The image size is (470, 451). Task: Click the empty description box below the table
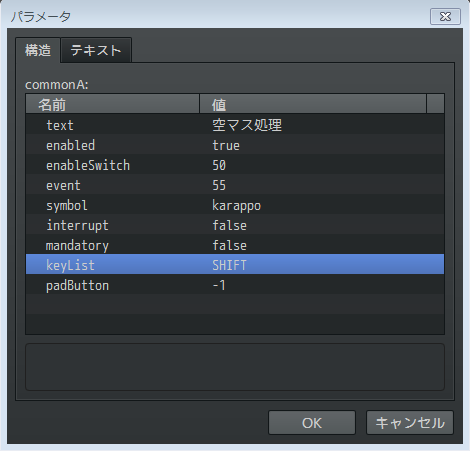(x=235, y=367)
